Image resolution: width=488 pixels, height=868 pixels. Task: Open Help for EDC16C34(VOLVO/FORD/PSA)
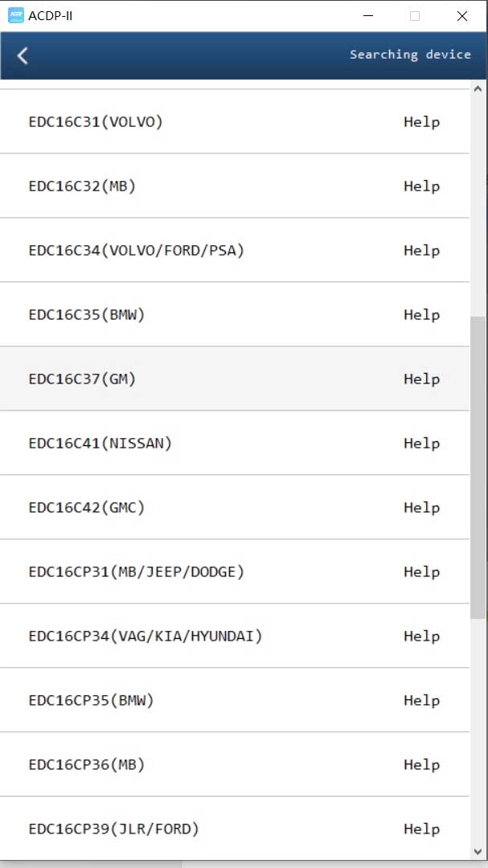[x=421, y=251]
